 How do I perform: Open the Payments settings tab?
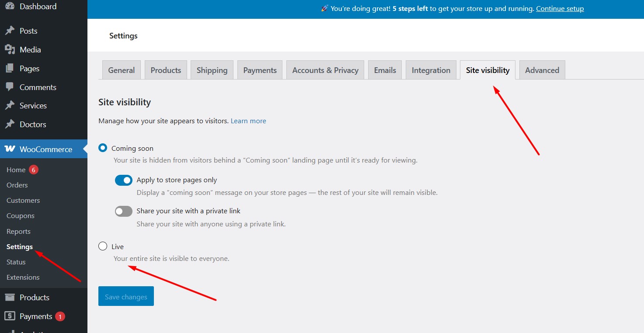(260, 70)
